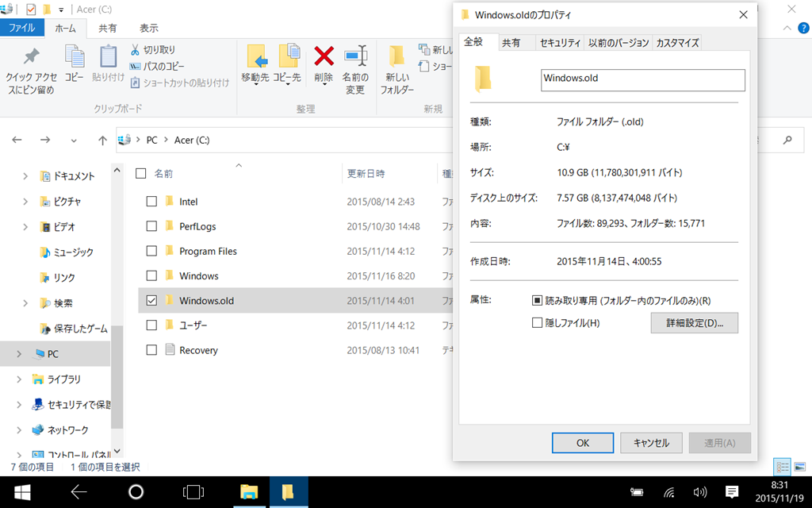Screen dimensions: 812x508
Task: Sort files by the 名前 column header
Action: pyautogui.click(x=163, y=174)
